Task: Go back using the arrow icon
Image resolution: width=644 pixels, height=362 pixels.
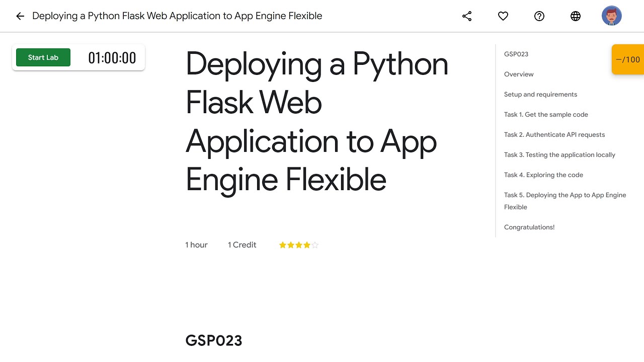Action: (x=20, y=16)
